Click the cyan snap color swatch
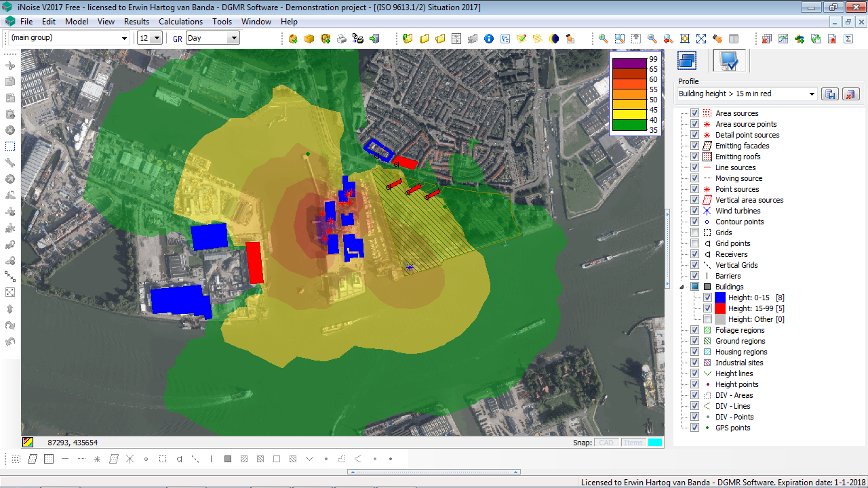The width and height of the screenshot is (868, 488). point(654,443)
